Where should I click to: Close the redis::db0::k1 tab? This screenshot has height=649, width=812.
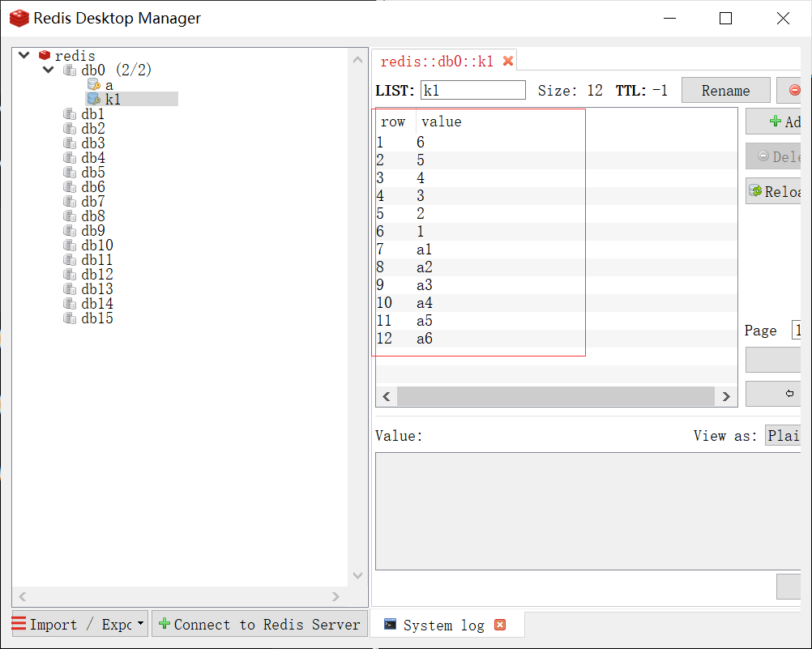508,61
